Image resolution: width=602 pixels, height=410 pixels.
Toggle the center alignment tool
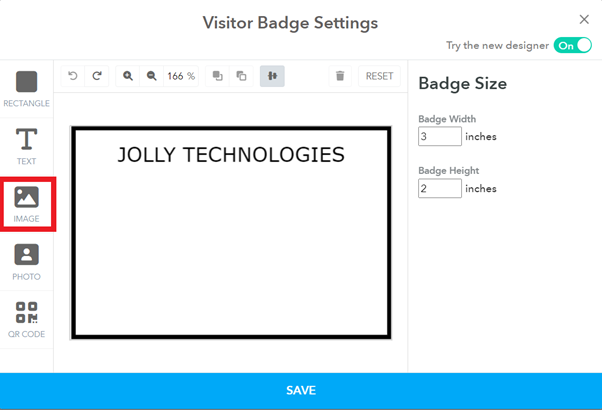click(x=272, y=76)
